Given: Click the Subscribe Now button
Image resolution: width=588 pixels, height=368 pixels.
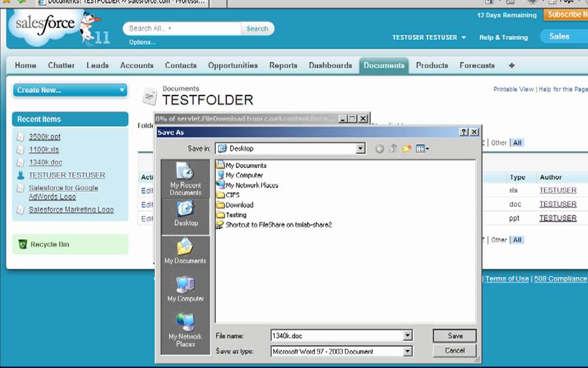Looking at the screenshot, I should tap(566, 15).
